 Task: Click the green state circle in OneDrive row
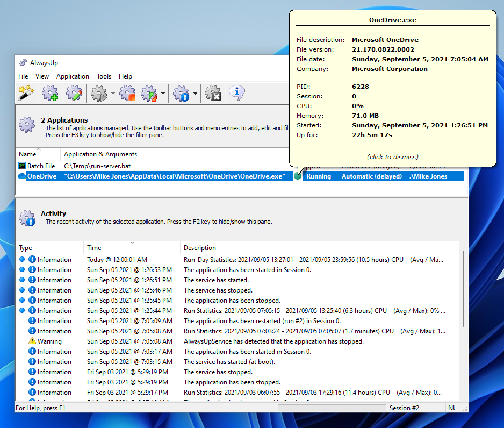pos(298,176)
